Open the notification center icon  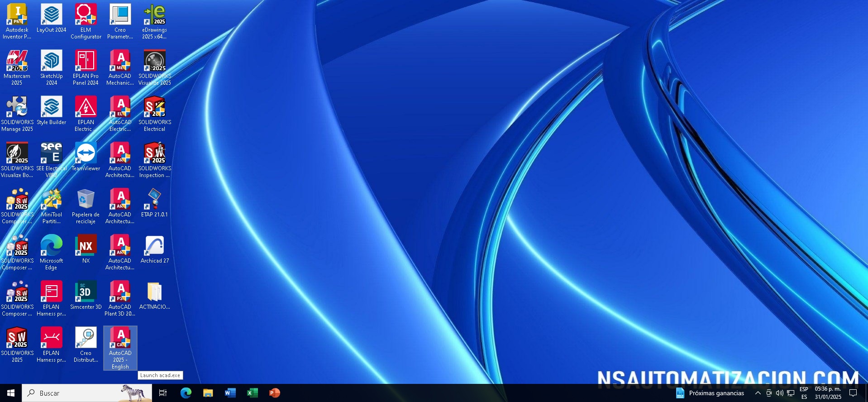pyautogui.click(x=853, y=393)
